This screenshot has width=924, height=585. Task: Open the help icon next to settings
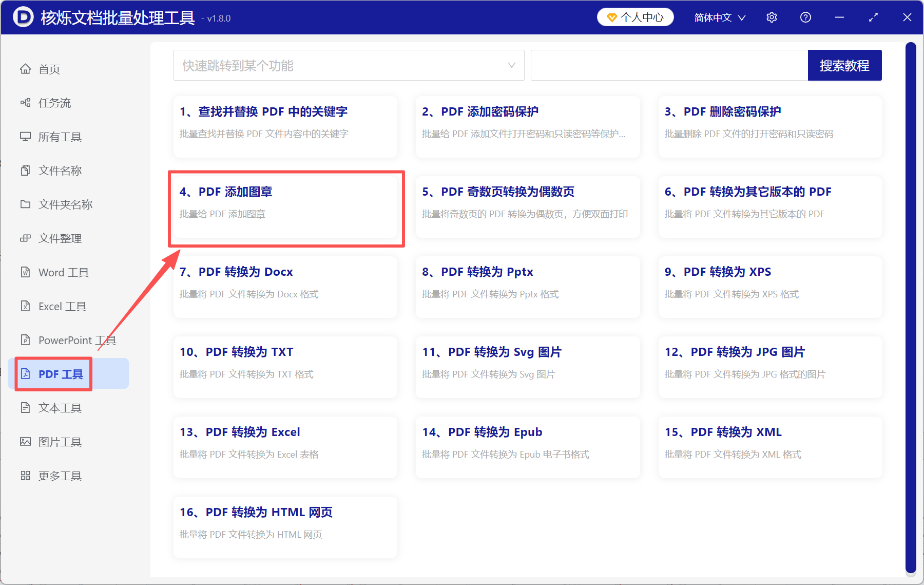pos(805,17)
